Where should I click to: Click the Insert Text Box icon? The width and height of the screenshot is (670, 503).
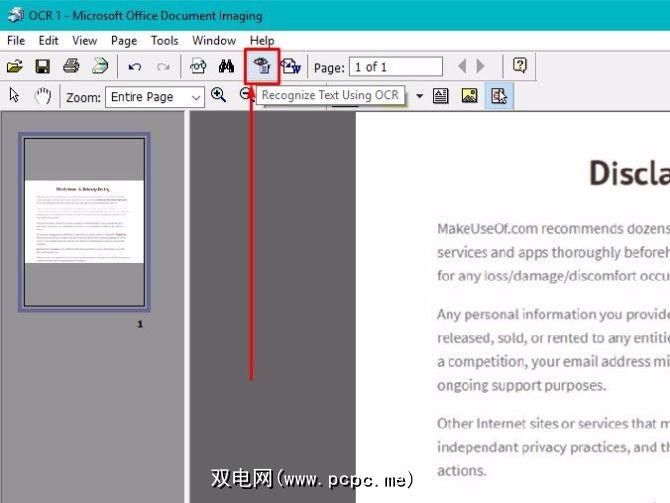[x=441, y=96]
